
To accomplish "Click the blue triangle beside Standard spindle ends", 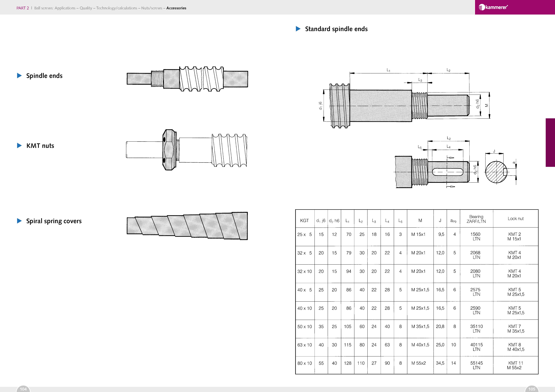I will click(x=298, y=29).
